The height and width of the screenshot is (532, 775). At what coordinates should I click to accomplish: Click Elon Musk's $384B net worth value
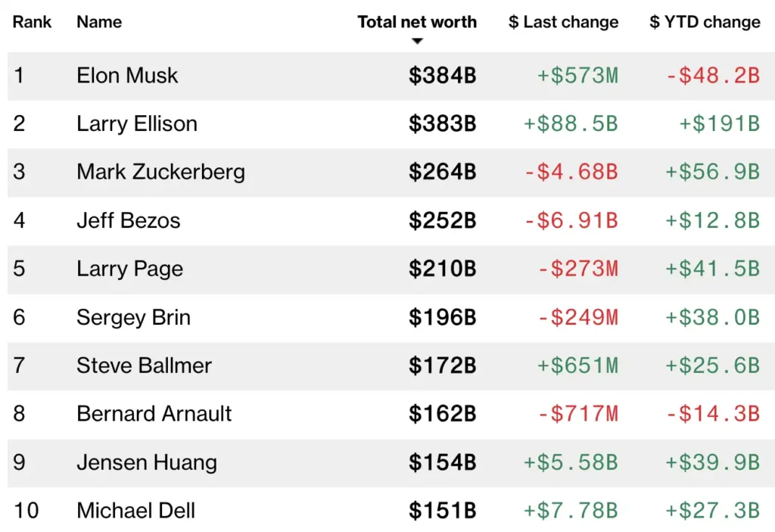443,76
